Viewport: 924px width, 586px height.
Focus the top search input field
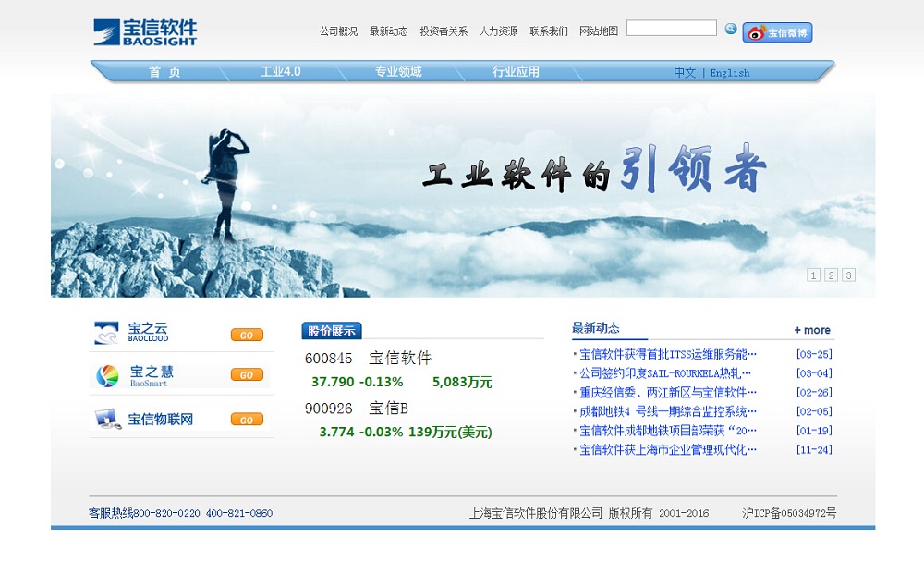click(x=671, y=28)
